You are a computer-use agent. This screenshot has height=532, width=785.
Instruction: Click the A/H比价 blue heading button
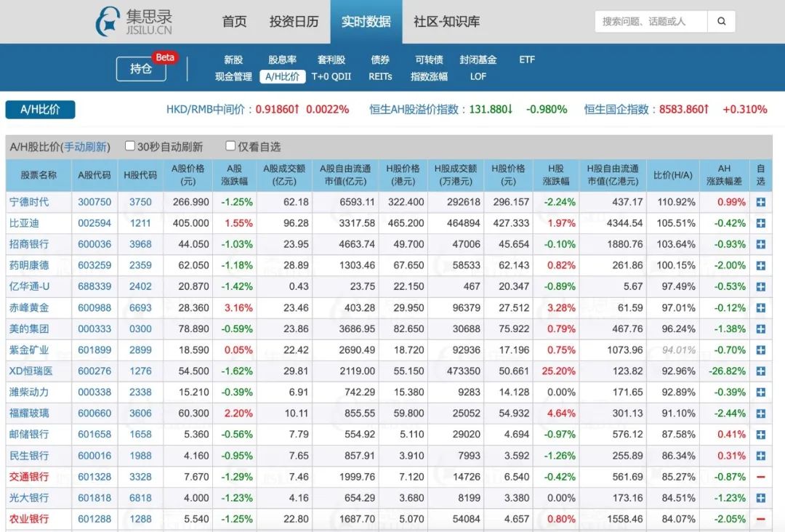(x=40, y=110)
